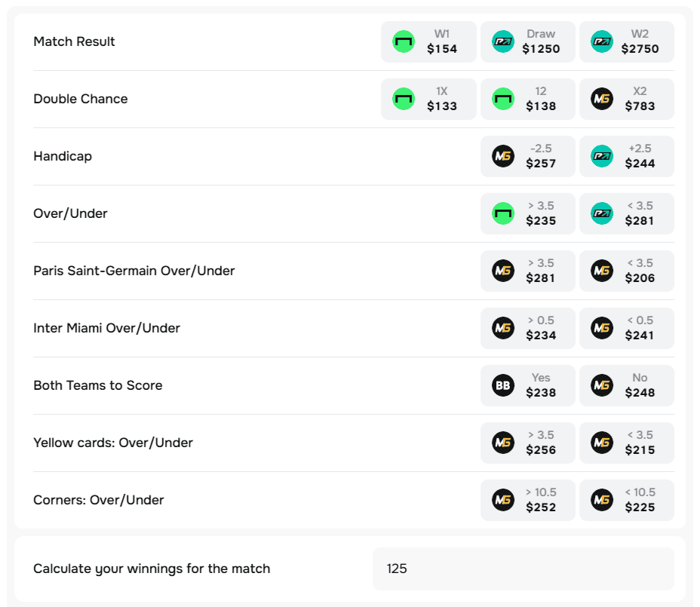This screenshot has height=607, width=700.
Task: Click the teal bookmaker icon beside W2 $2750
Action: (x=602, y=41)
